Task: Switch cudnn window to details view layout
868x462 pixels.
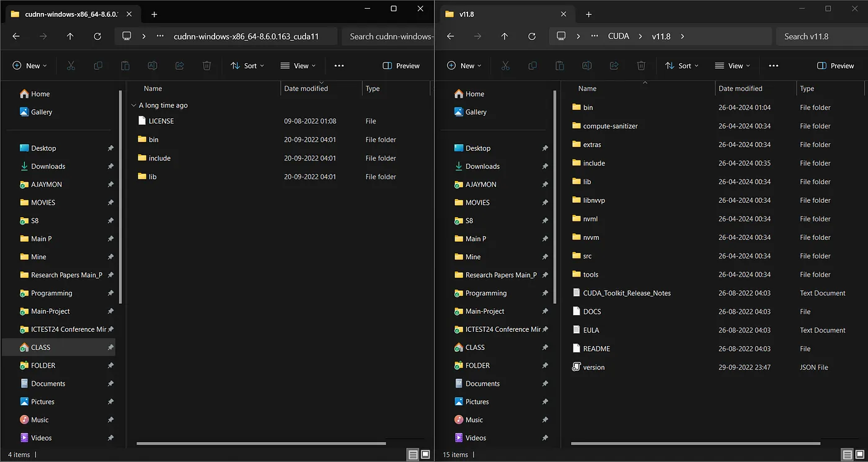Action: point(413,455)
